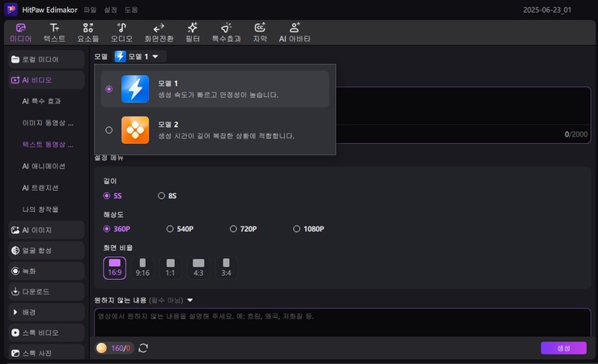The width and height of the screenshot is (598, 364).
Task: Open the 필터 filters tab
Action: [x=193, y=33]
